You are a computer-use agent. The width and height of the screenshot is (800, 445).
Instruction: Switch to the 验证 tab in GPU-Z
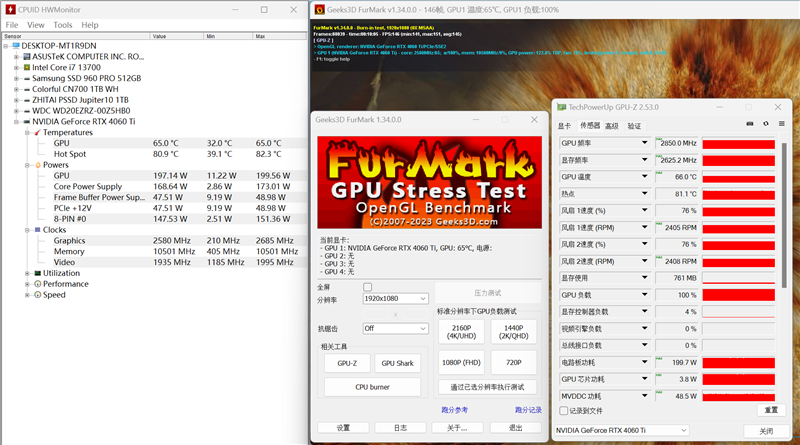(634, 126)
